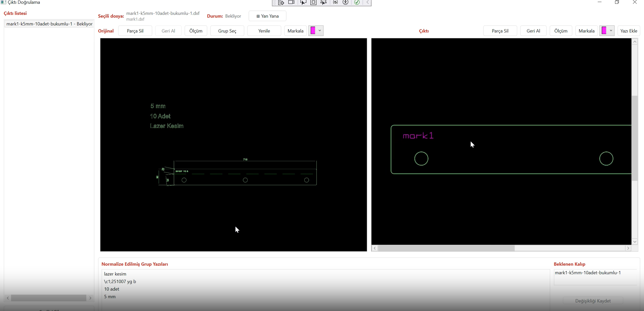The width and height of the screenshot is (644, 311).
Task: Click the binding diagnostics braces icon
Action: click(335, 3)
